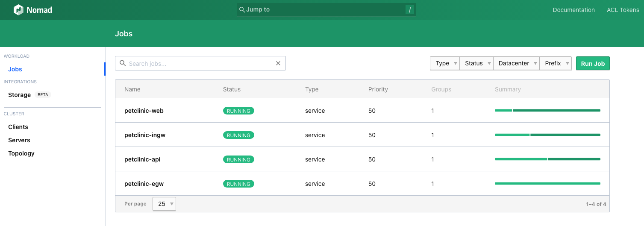Screen dimensions: 644x226
Task: Click petclinic-ingw allocation summary bar
Action: 547,135
